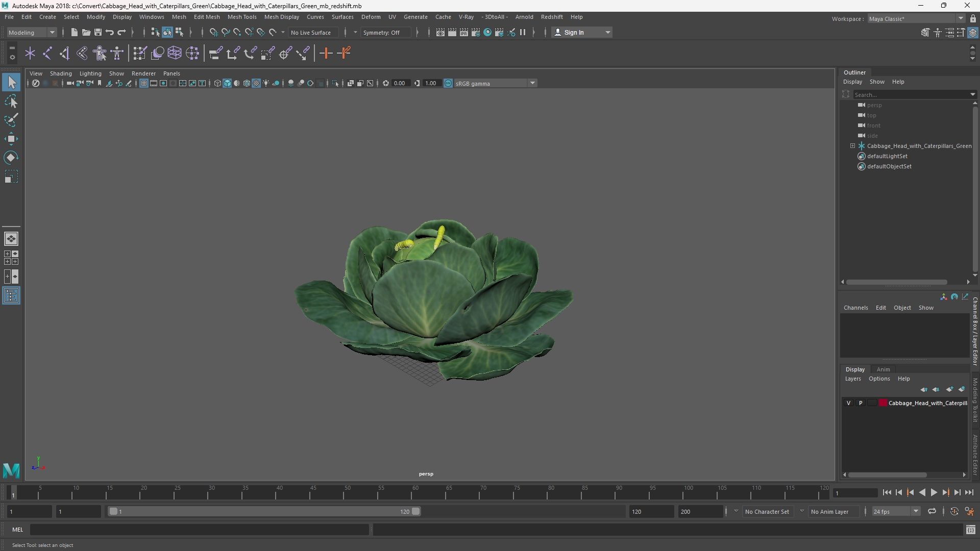Screen dimensions: 980x551
Task: Toggle loop playback icon
Action: pos(932,511)
